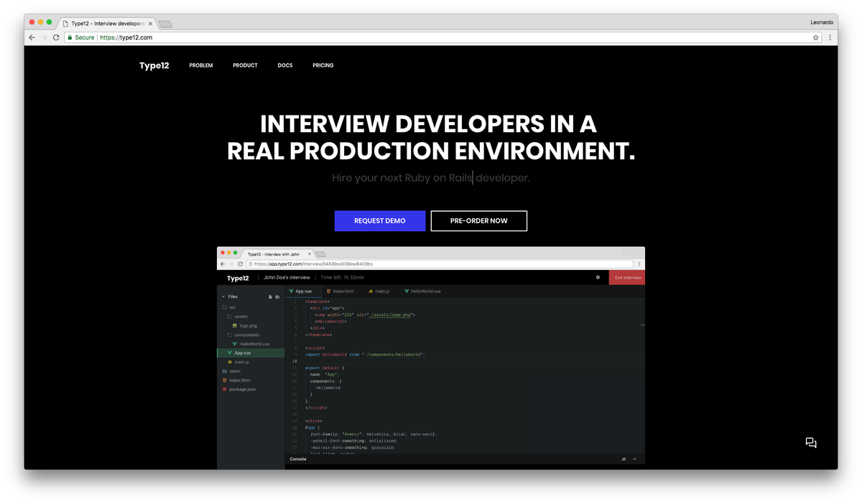Select the Type12 - Interview developers browser tab
This screenshot has width=862, height=504.
click(108, 24)
